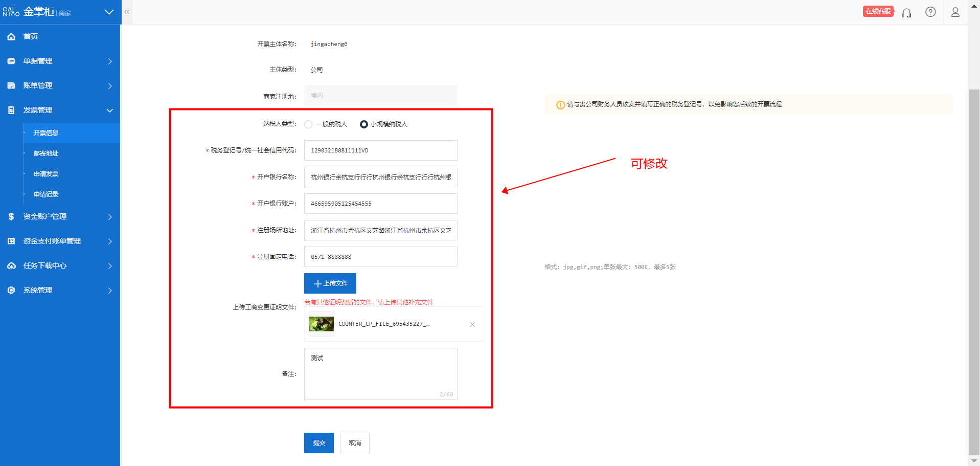Open the headset customer service icon
This screenshot has width=980, height=466.
click(x=906, y=13)
